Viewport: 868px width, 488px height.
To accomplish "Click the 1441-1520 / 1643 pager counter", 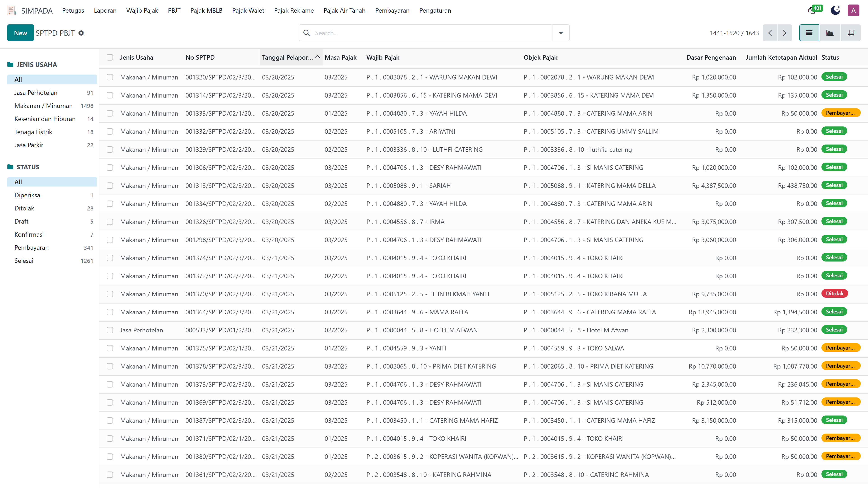I will (734, 33).
